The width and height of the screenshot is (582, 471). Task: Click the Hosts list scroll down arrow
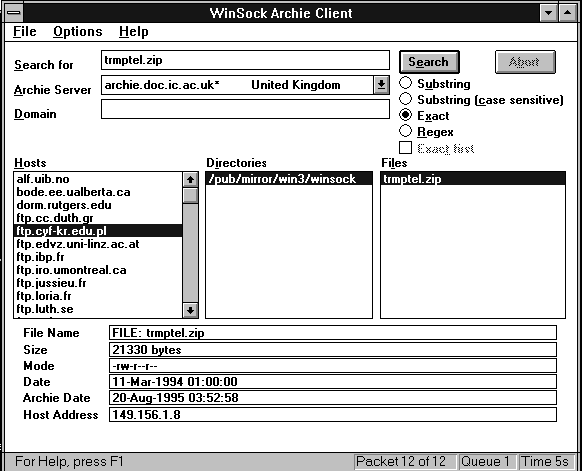click(x=190, y=310)
